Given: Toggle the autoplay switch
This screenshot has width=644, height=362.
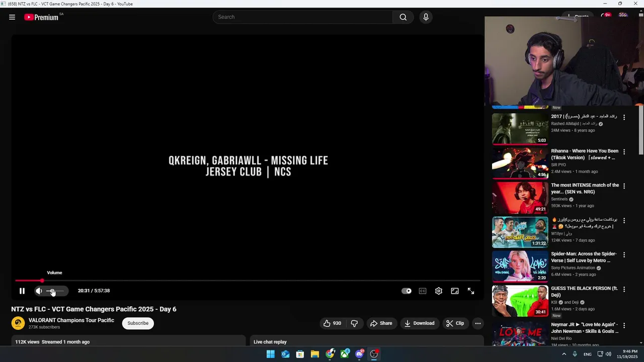Looking at the screenshot, I should click(x=407, y=291).
